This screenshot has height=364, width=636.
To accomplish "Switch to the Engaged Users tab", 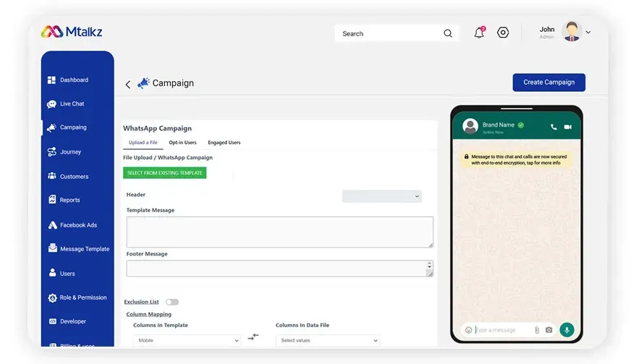I will click(224, 143).
